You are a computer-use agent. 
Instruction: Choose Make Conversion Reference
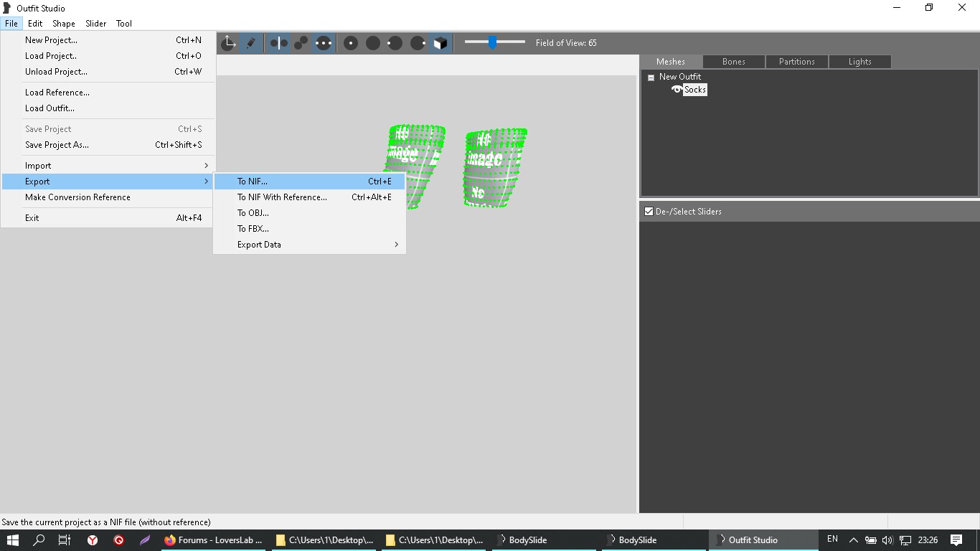pyautogui.click(x=108, y=197)
